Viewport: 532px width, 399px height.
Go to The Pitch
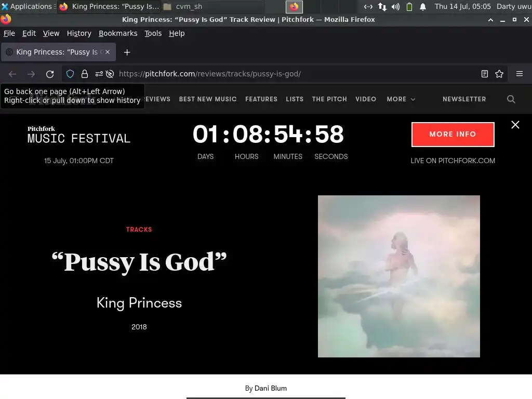329,99
